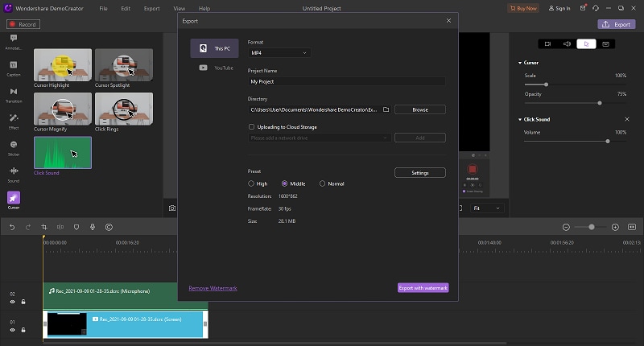Zoom in timeline with plus icon

coord(615,227)
